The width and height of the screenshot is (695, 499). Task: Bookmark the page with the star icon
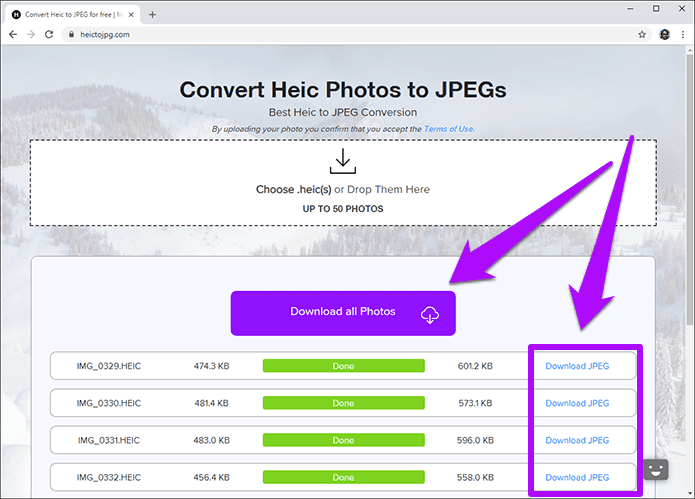[x=642, y=35]
